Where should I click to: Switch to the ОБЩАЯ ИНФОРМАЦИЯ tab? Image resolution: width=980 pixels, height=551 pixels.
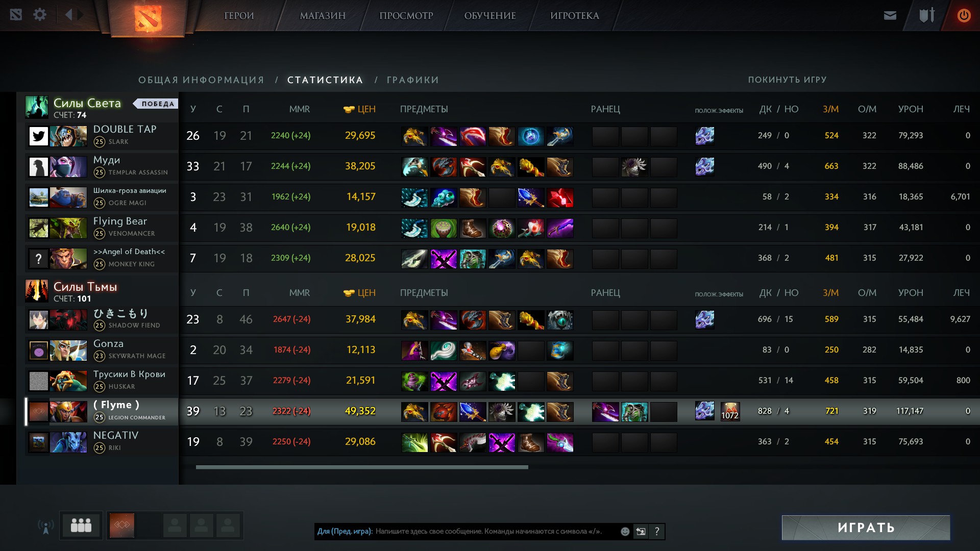(x=201, y=80)
